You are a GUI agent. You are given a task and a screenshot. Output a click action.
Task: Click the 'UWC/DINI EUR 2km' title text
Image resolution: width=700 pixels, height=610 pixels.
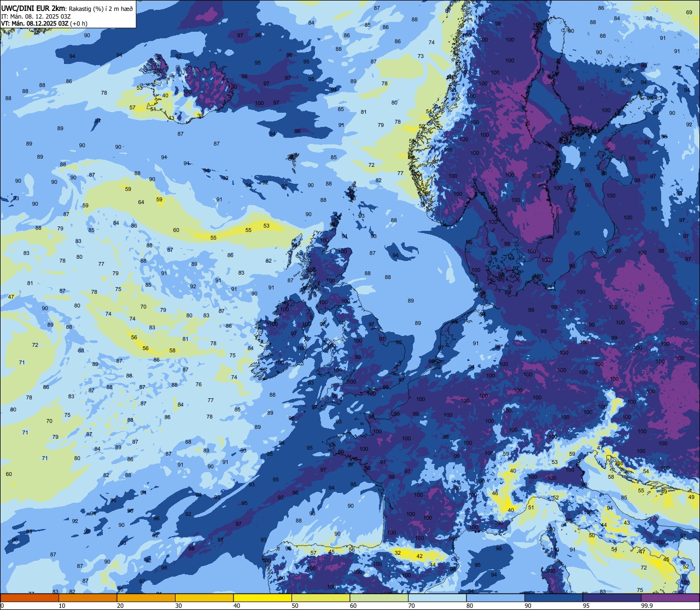click(x=33, y=8)
